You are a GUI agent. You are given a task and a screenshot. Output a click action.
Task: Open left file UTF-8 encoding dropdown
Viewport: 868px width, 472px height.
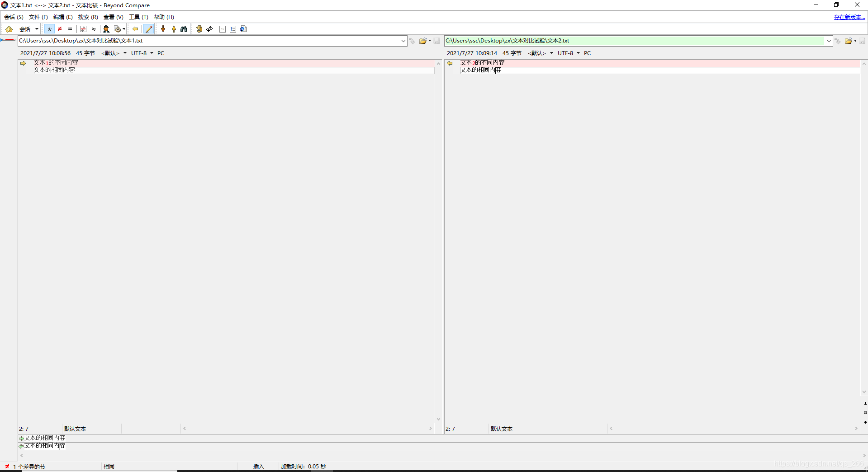tap(142, 53)
